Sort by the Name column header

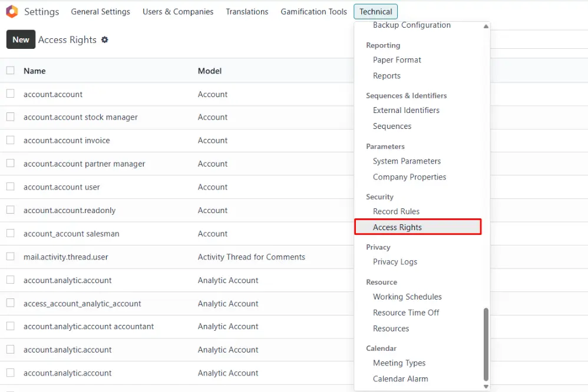click(35, 71)
